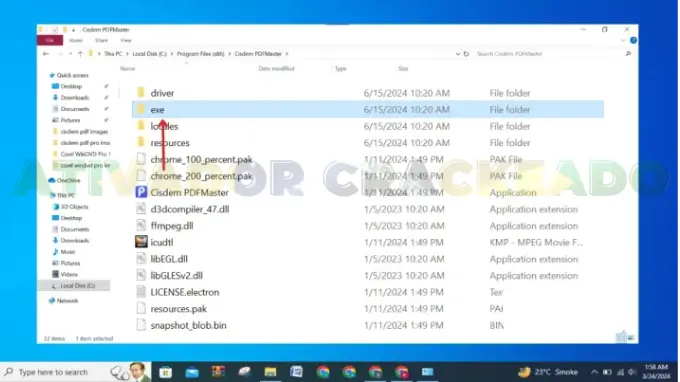Open Corel WinDVD Pro folder in sidebar
Screen dimensions: 680x382
85,154
